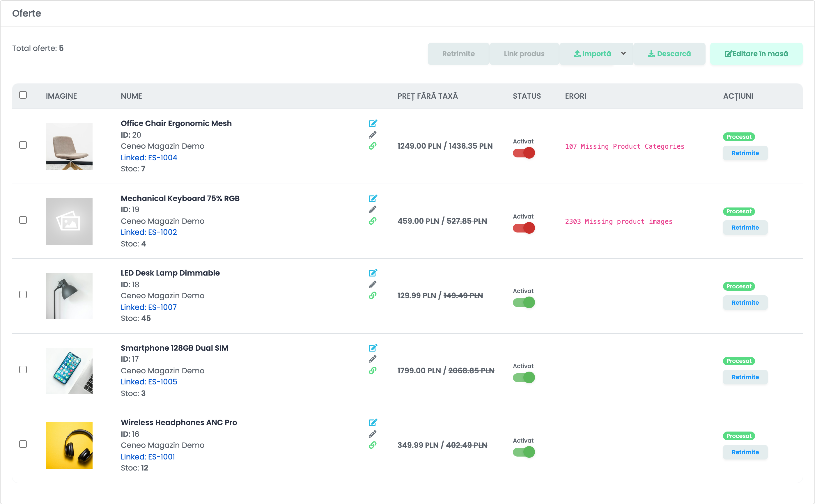Open the Wireless Headphones ANC Pro product thumbnail
The image size is (815, 504).
(69, 446)
